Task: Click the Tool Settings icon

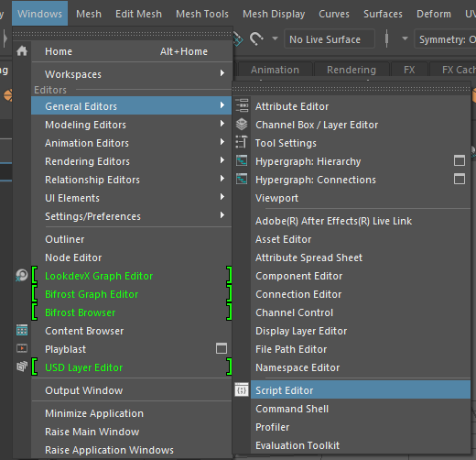Action: coord(242,142)
